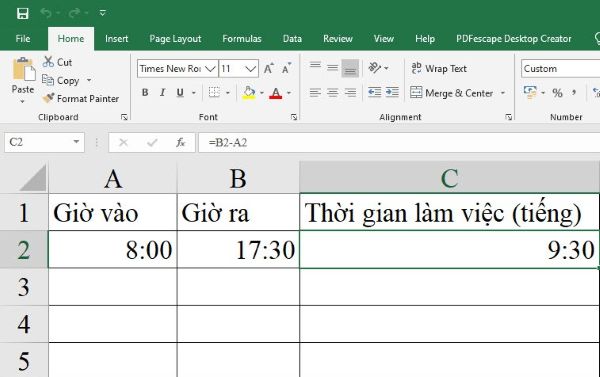This screenshot has width=600, height=377.
Task: Click Decrease Font Size icon
Action: [287, 69]
